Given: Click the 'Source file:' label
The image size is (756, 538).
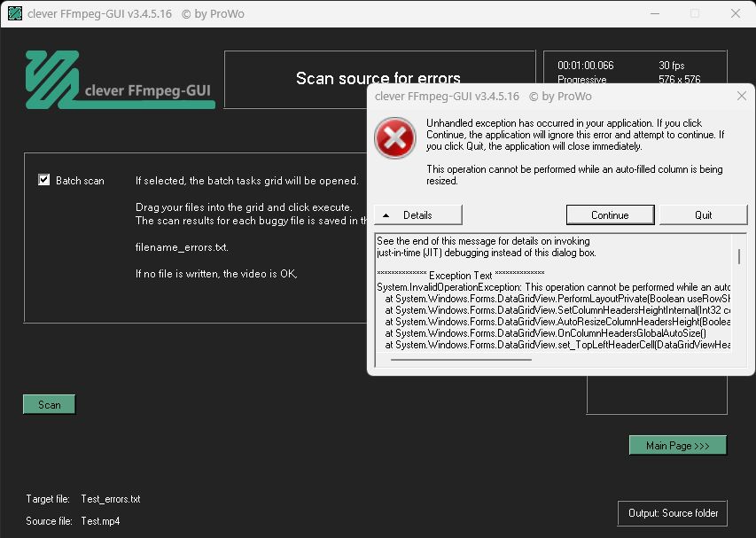Looking at the screenshot, I should [49, 521].
